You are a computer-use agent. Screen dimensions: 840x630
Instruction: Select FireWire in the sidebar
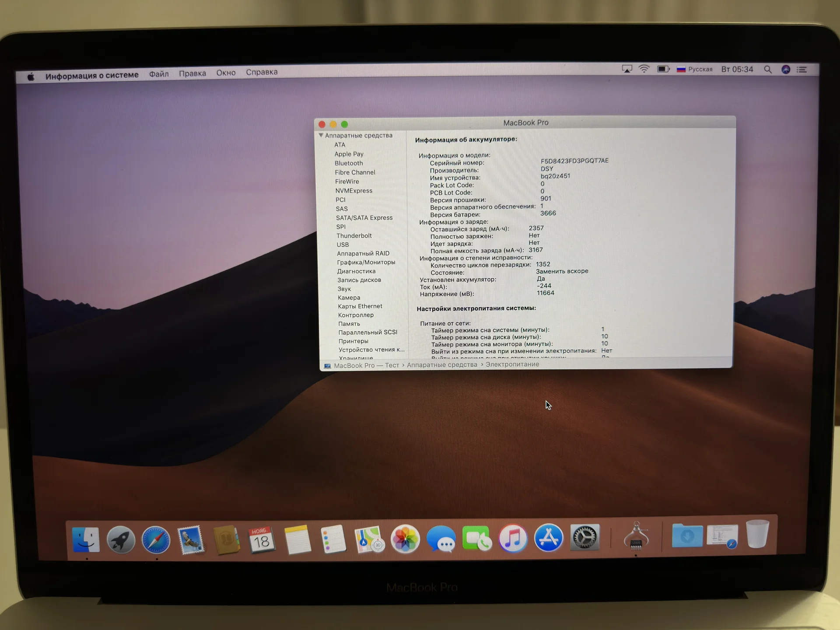click(x=347, y=182)
